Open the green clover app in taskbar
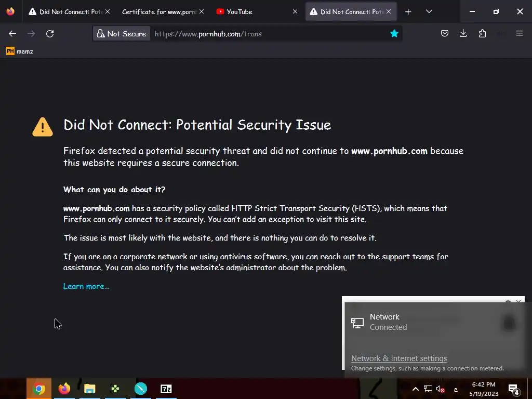Screen dimensions: 532x399 [x=115, y=389]
